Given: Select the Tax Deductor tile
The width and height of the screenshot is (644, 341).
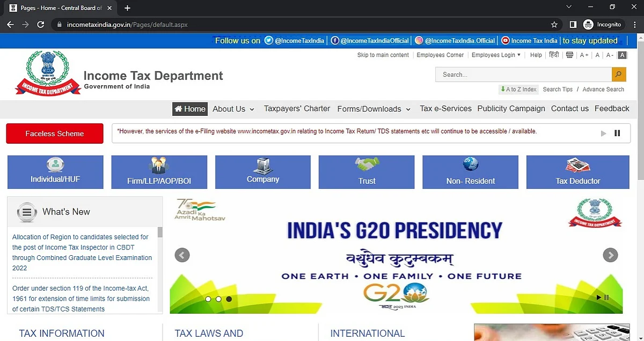Looking at the screenshot, I should [x=578, y=172].
